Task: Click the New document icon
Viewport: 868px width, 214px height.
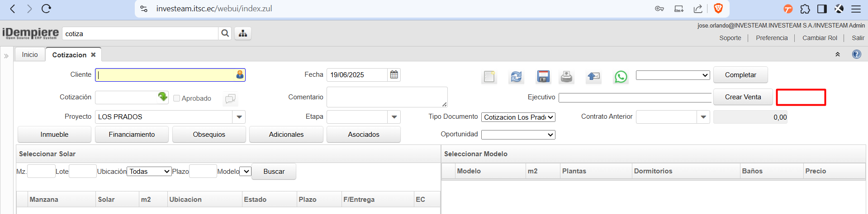Action: click(x=489, y=77)
